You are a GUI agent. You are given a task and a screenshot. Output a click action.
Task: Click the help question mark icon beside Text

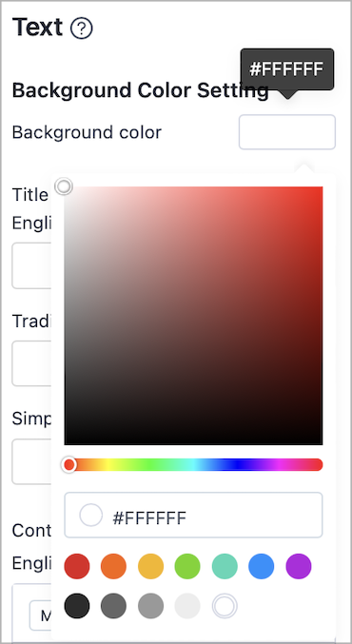pyautogui.click(x=81, y=29)
